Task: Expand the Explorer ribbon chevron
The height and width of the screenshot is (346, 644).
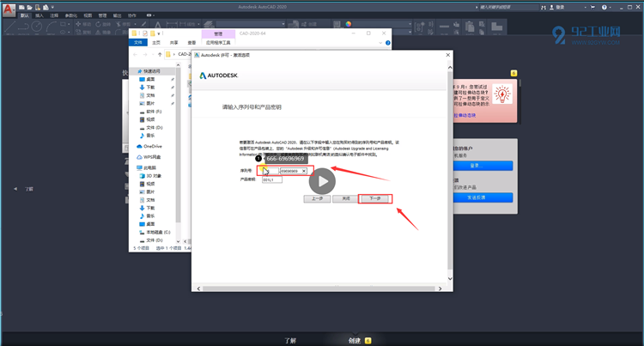Action: 380,43
